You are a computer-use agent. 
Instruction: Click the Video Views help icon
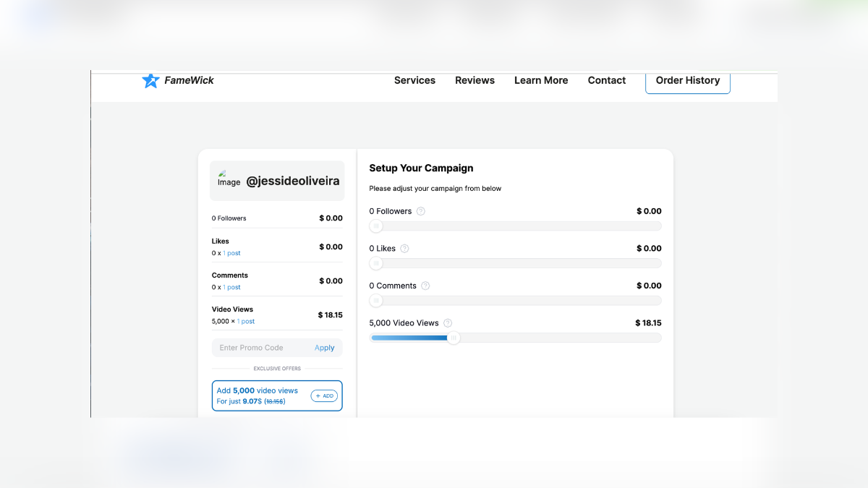click(448, 323)
